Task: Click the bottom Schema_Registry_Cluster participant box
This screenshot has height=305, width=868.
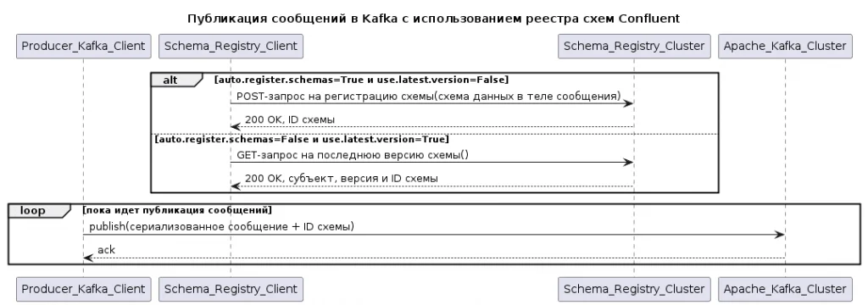Action: click(x=634, y=289)
